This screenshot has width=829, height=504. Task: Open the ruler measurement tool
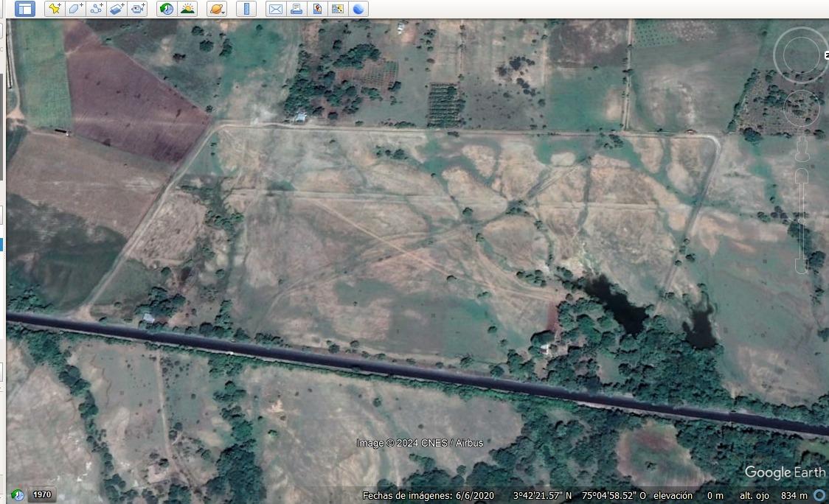click(246, 9)
